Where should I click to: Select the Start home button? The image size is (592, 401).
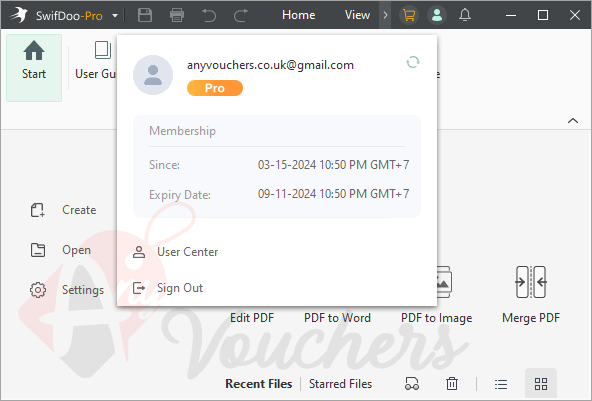pyautogui.click(x=34, y=68)
